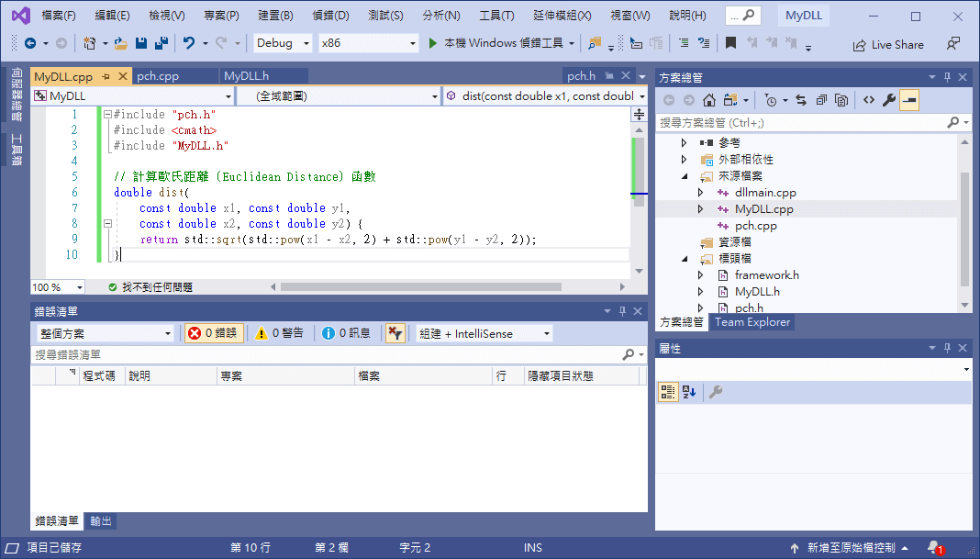Screen dimensions: 980x559
Task: Click the Alphabetical sort icon in Properties
Action: [689, 392]
